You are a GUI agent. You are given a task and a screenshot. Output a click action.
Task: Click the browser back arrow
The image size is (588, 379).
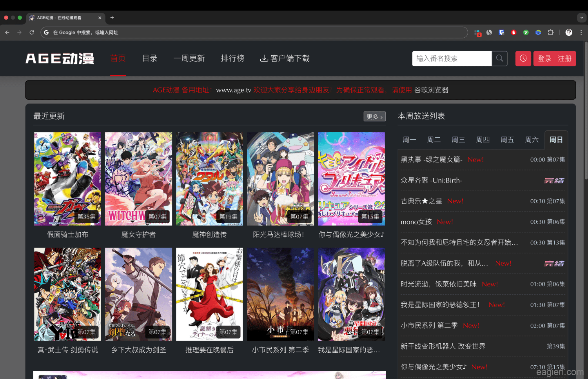pyautogui.click(x=7, y=33)
